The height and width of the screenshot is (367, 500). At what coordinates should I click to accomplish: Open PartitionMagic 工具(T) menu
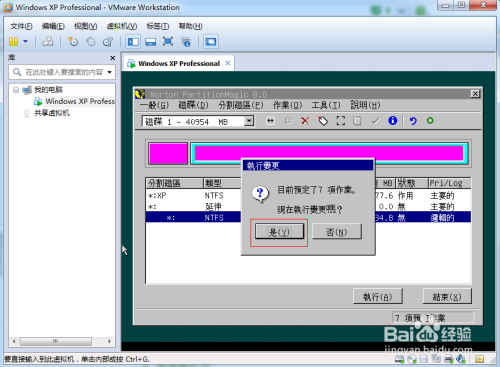[326, 105]
